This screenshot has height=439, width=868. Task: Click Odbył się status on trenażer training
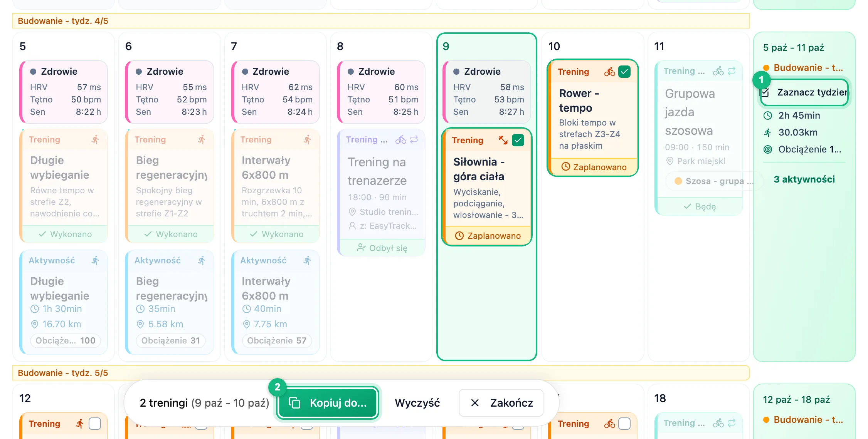(x=382, y=248)
